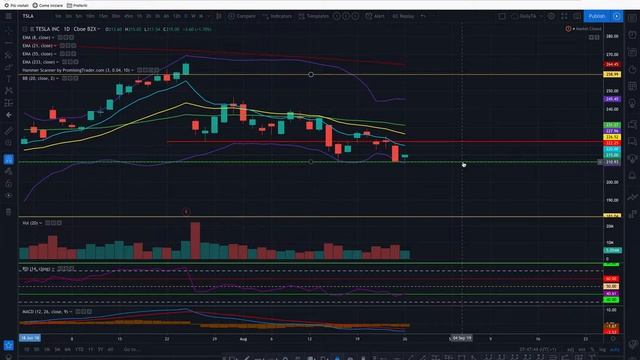The image size is (640, 360).
Task: Expand the timeframe list dropdown arrow
Action: pyautogui.click(x=208, y=16)
